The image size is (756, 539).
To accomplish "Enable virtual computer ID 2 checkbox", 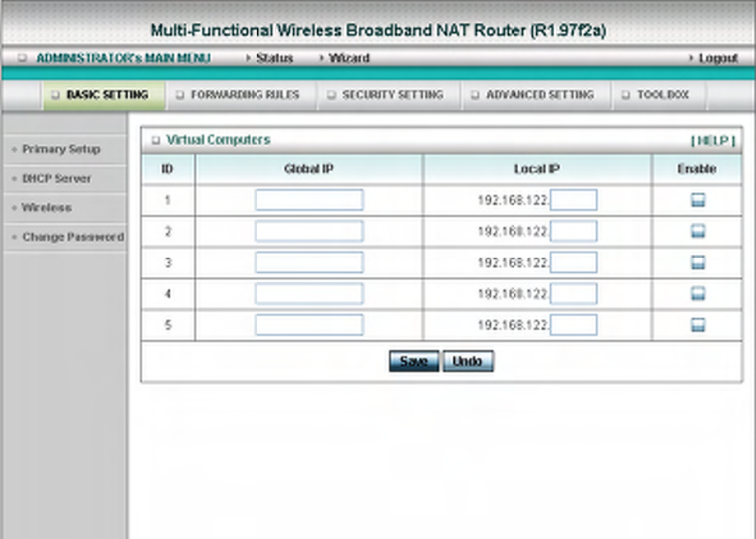I will click(698, 231).
